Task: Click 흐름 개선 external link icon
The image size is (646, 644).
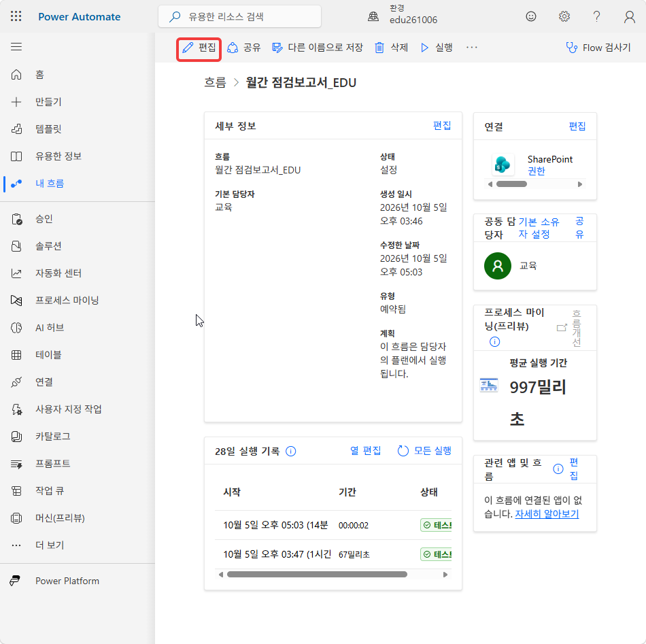Action: tap(562, 328)
